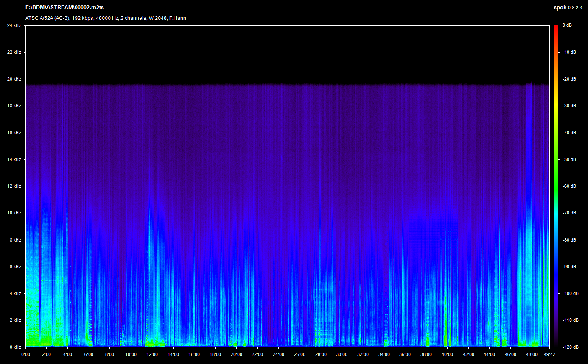Click the 10 kHz frequency axis label
The width and height of the screenshot is (588, 364).
coord(14,213)
